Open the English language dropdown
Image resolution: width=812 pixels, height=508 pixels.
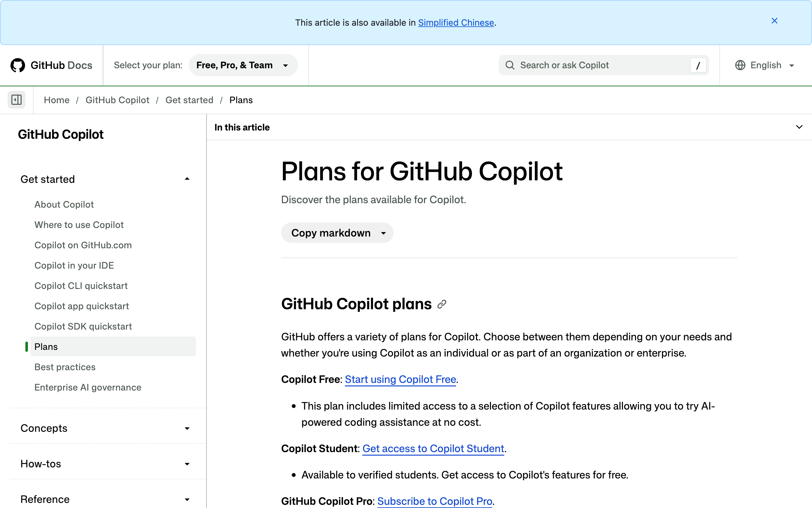[765, 65]
